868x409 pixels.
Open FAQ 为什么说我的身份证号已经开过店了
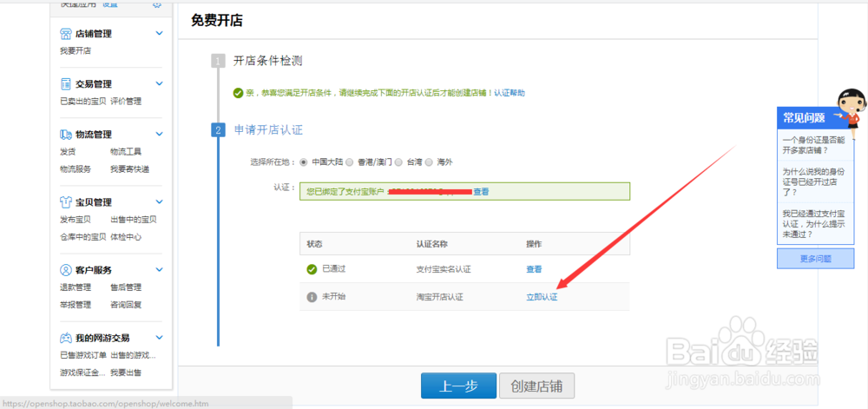click(x=813, y=181)
